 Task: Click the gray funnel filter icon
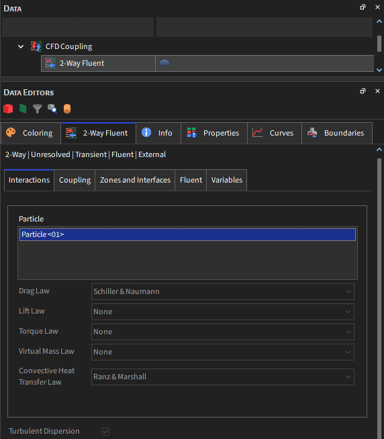point(37,109)
